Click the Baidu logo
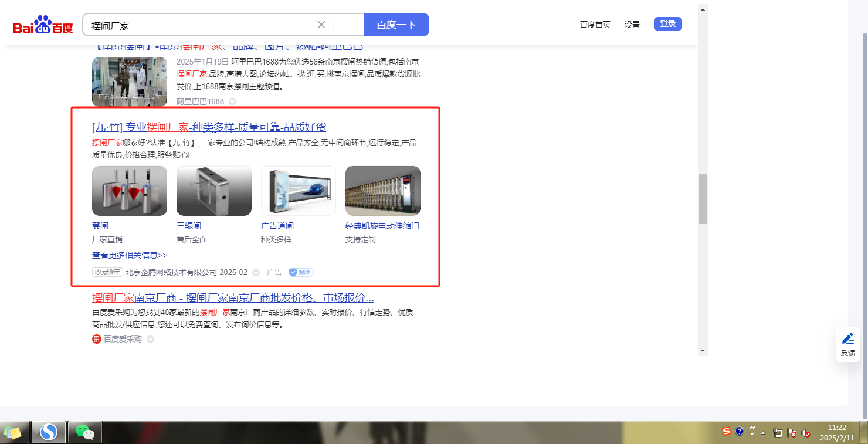 point(43,25)
